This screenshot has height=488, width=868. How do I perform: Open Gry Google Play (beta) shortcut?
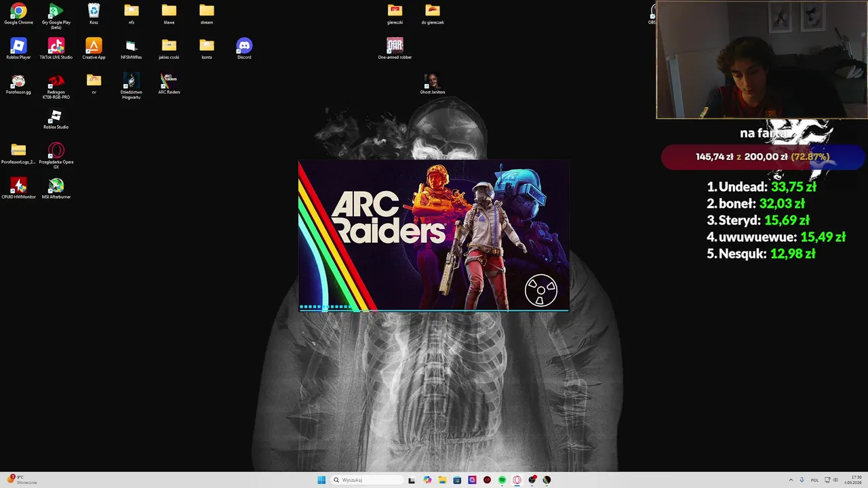pos(56,16)
